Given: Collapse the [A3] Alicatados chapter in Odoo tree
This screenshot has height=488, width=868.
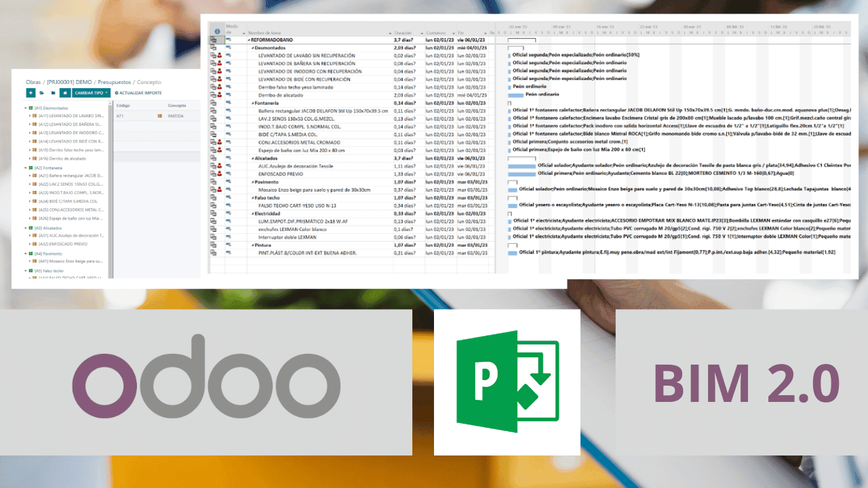Looking at the screenshot, I should 26,228.
